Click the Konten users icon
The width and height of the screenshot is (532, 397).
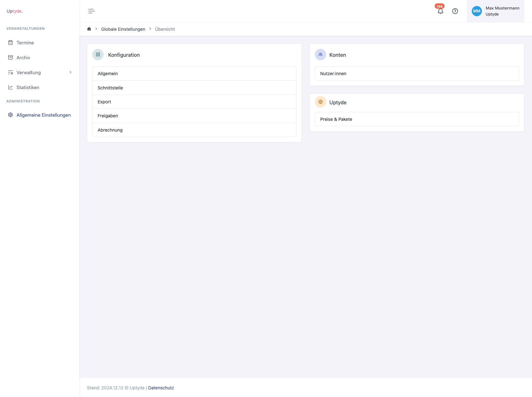[321, 55]
